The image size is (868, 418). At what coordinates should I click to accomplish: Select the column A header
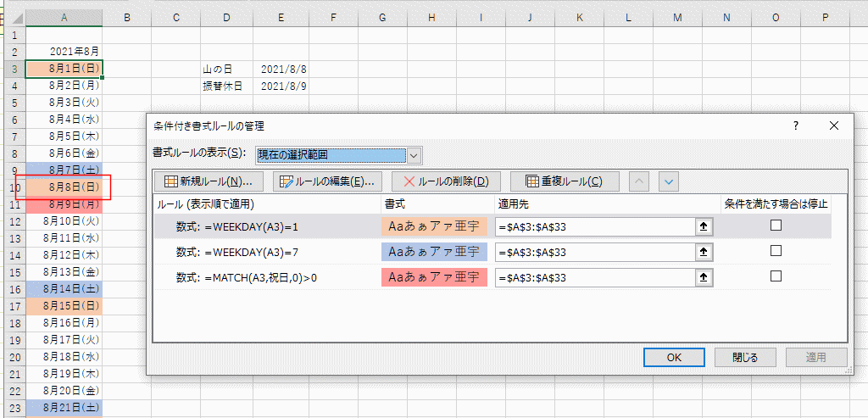(x=64, y=18)
